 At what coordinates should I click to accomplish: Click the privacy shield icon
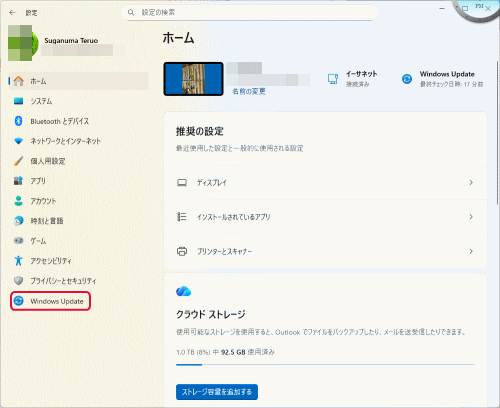[19, 281]
